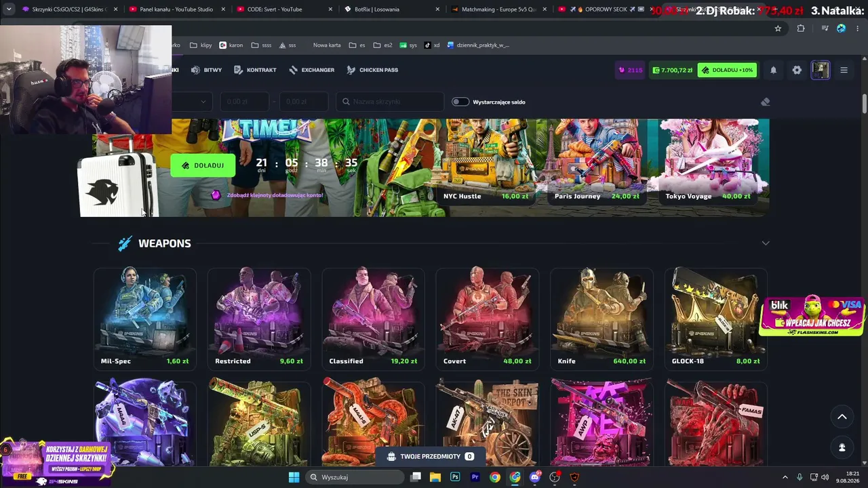Viewport: 868px width, 488px height.
Task: Open the Covert case
Action: (x=487, y=319)
